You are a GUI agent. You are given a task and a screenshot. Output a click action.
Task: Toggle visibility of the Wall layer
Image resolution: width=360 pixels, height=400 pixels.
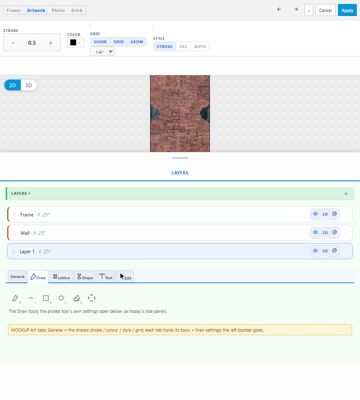pyautogui.click(x=315, y=232)
